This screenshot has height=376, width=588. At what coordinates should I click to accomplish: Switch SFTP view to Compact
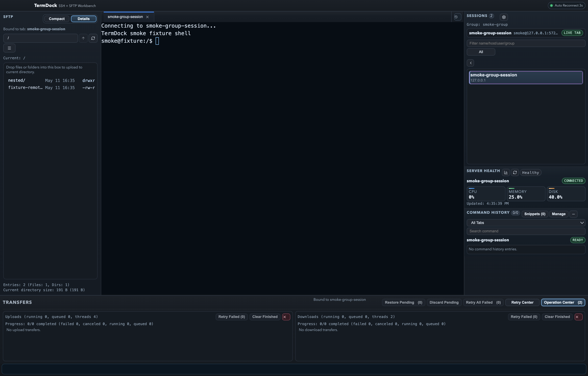pyautogui.click(x=57, y=19)
